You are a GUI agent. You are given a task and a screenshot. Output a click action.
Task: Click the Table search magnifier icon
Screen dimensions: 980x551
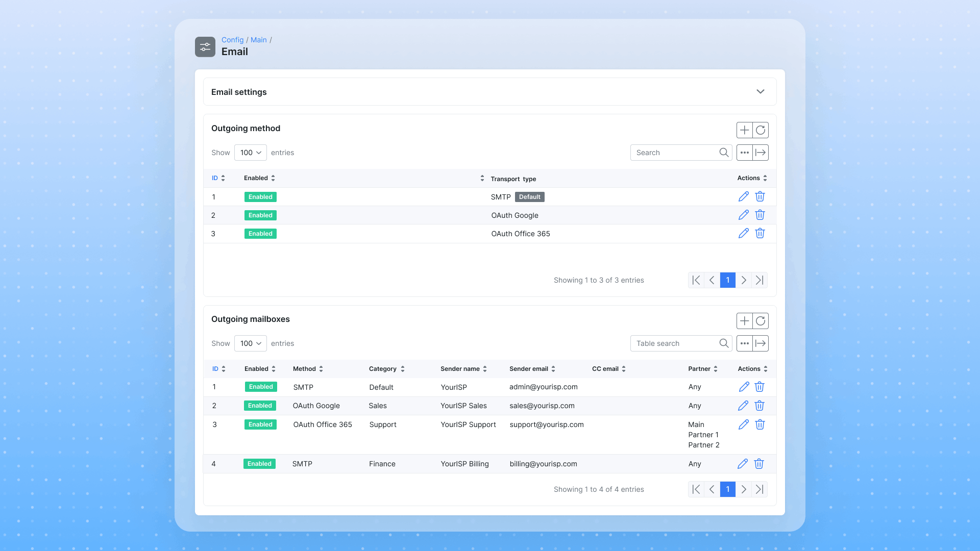click(x=724, y=343)
